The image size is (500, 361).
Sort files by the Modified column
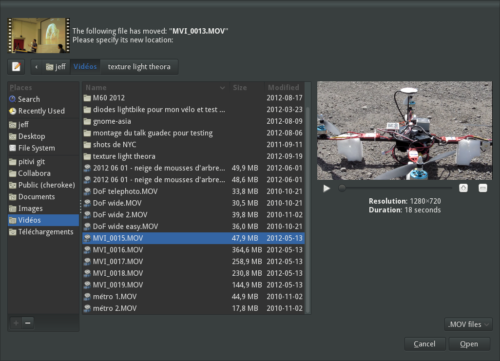coord(284,87)
